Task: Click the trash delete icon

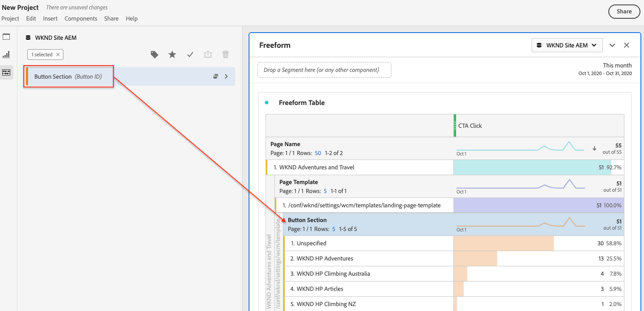Action: pyautogui.click(x=226, y=55)
